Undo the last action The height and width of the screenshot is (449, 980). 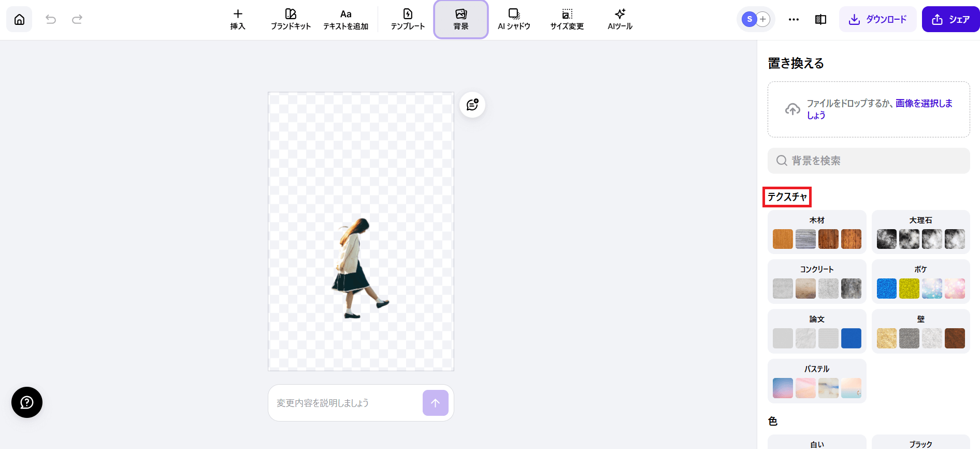(x=51, y=20)
